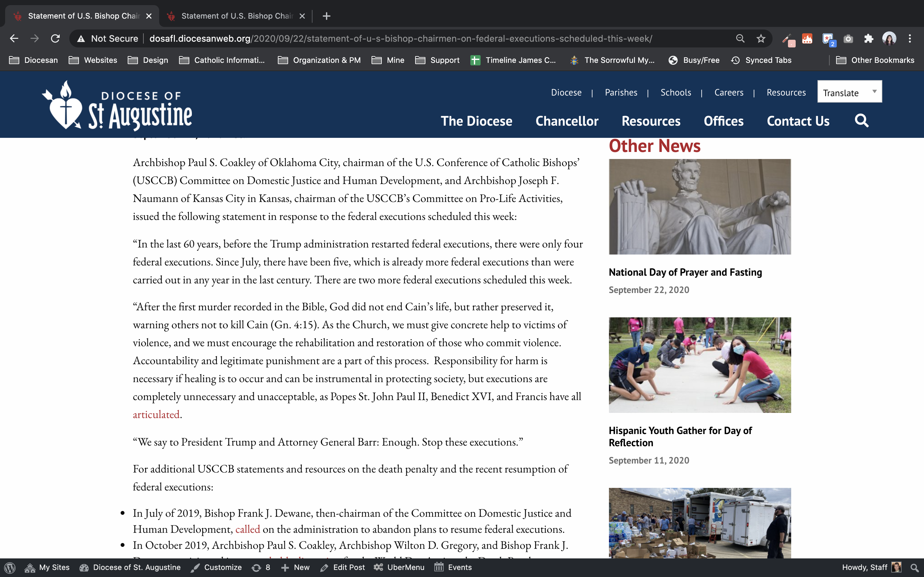Switch to the second browser tab
Image resolution: width=924 pixels, height=577 pixels.
[236, 16]
